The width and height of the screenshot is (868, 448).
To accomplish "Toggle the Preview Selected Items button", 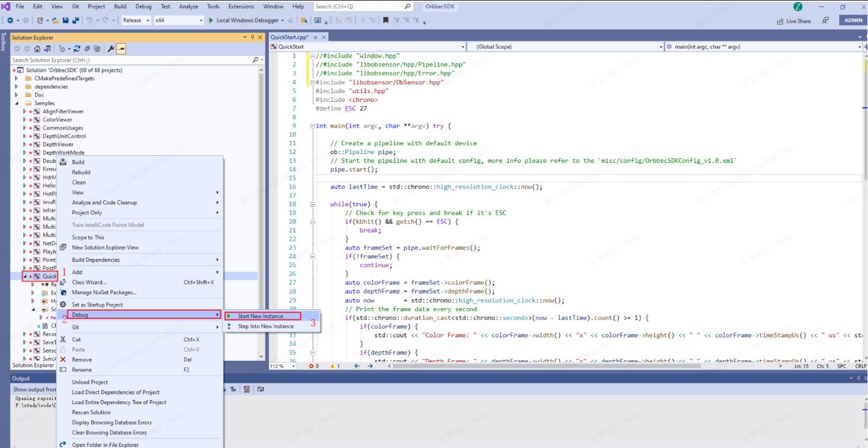I will tap(120, 49).
